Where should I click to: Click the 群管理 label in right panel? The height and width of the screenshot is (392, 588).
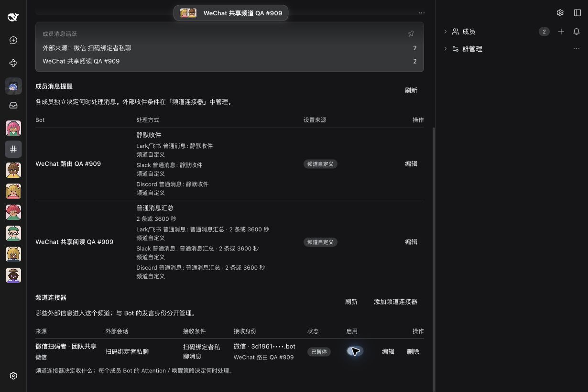pos(472,49)
